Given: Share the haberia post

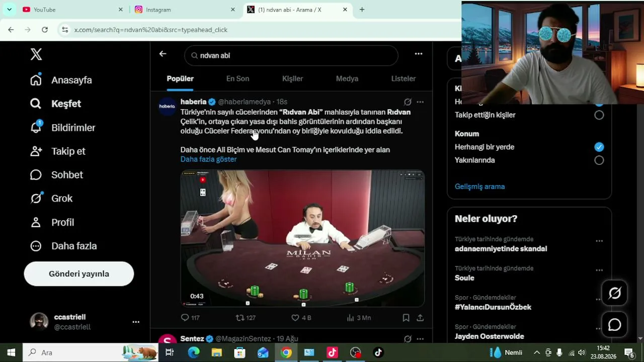Looking at the screenshot, I should pos(420,318).
